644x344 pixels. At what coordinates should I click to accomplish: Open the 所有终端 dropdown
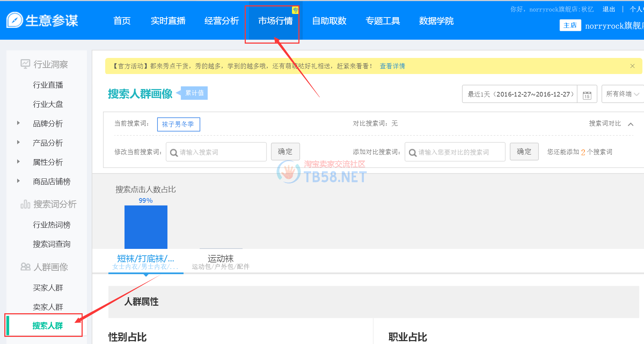coord(623,94)
